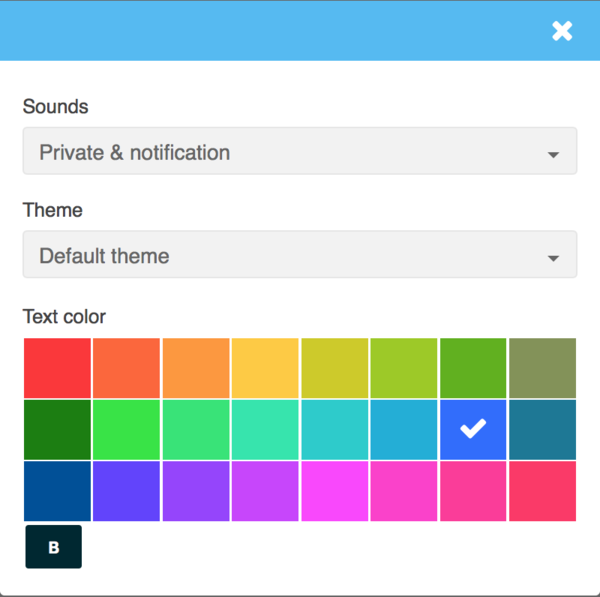This screenshot has width=600, height=597.
Task: Pick the olive gray-green color swatch
Action: [542, 368]
